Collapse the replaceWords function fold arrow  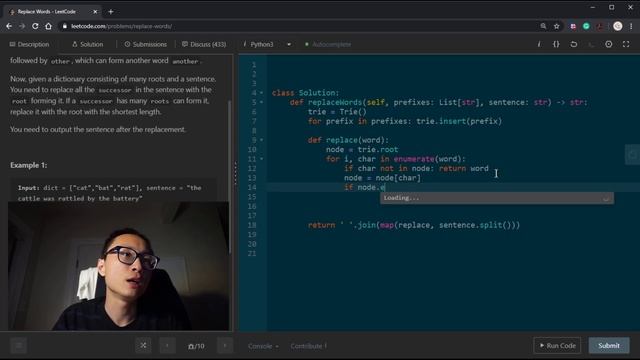pyautogui.click(x=262, y=102)
